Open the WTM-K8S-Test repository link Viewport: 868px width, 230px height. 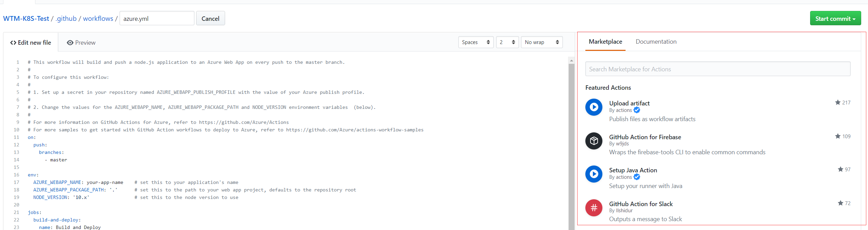[26, 18]
